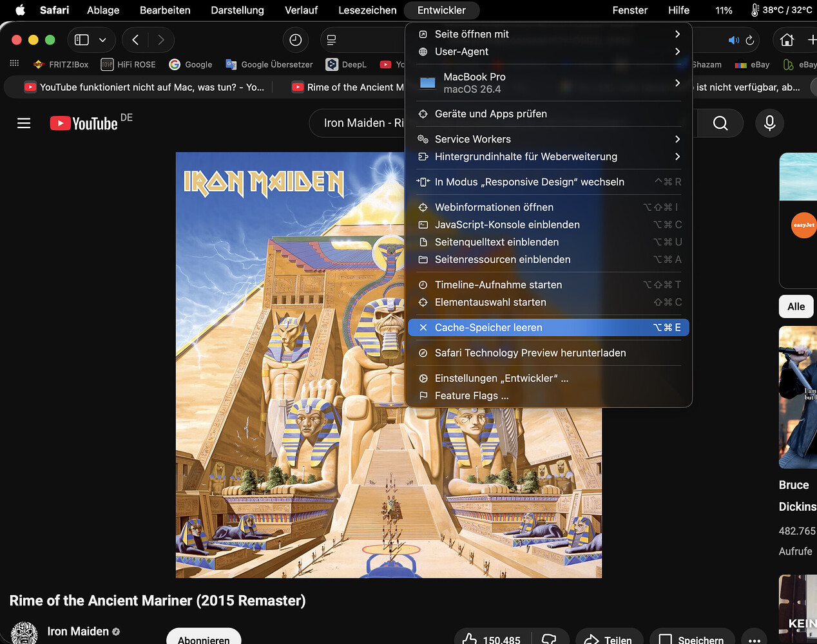Image resolution: width=817 pixels, height=644 pixels.
Task: Open the FRITZ!Box bookmark
Action: click(x=61, y=64)
